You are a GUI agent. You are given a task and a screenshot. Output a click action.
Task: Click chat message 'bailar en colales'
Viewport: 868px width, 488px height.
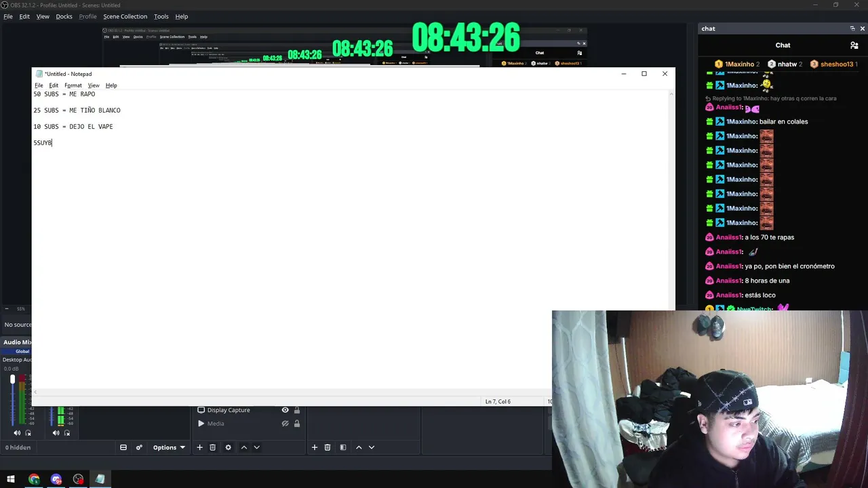point(783,122)
